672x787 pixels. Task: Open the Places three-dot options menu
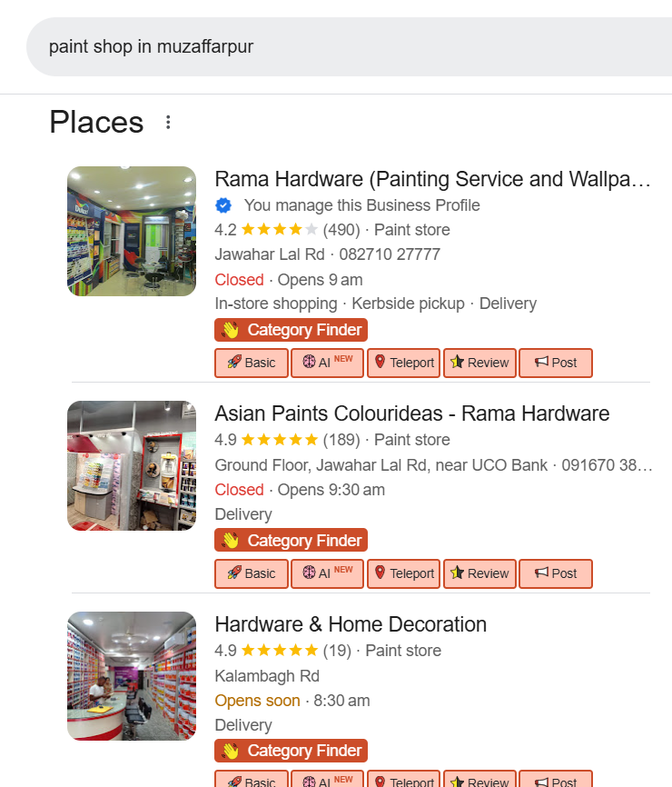click(x=168, y=122)
